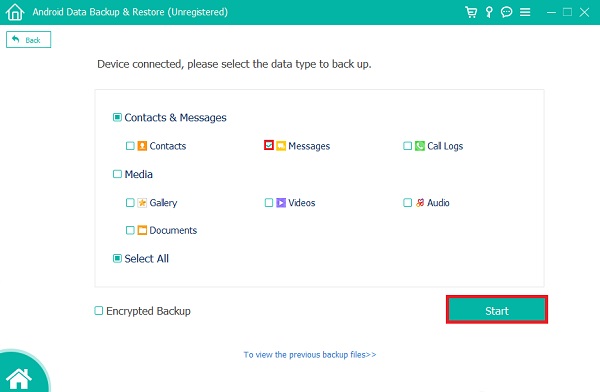Click the 'Device connected' instruction text

point(234,64)
